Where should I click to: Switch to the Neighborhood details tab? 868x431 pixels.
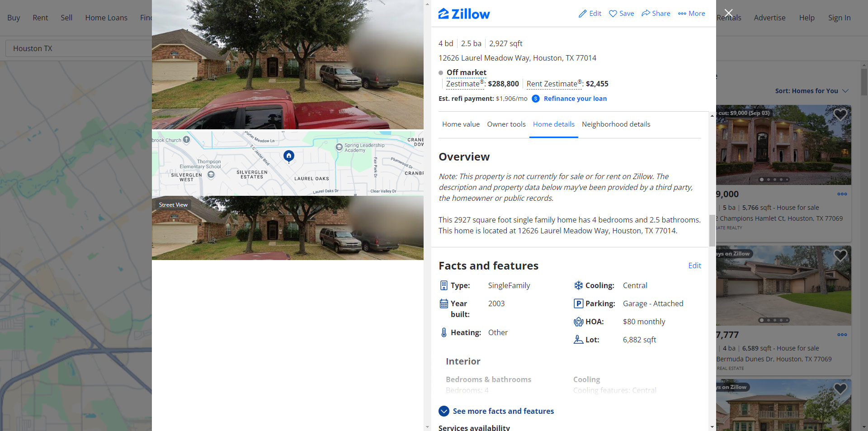pyautogui.click(x=616, y=124)
